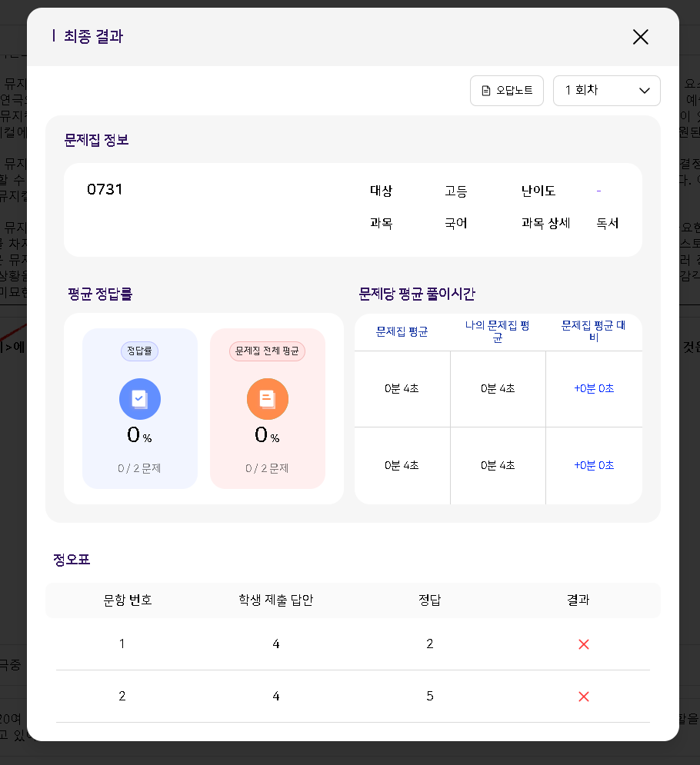Select the 문제집 평균 column header
Viewport: 700px width, 765px height.
tap(402, 332)
